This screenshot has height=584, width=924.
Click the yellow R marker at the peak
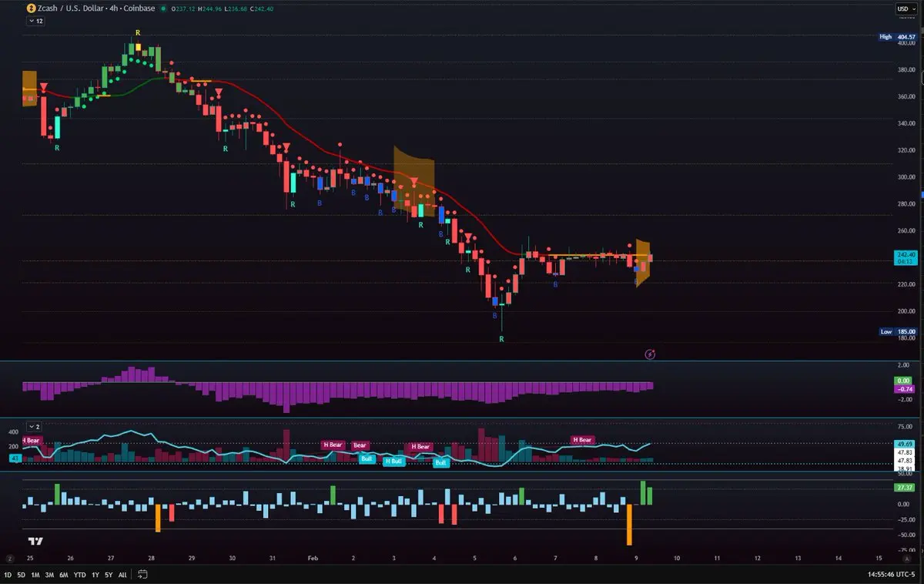[x=138, y=32]
